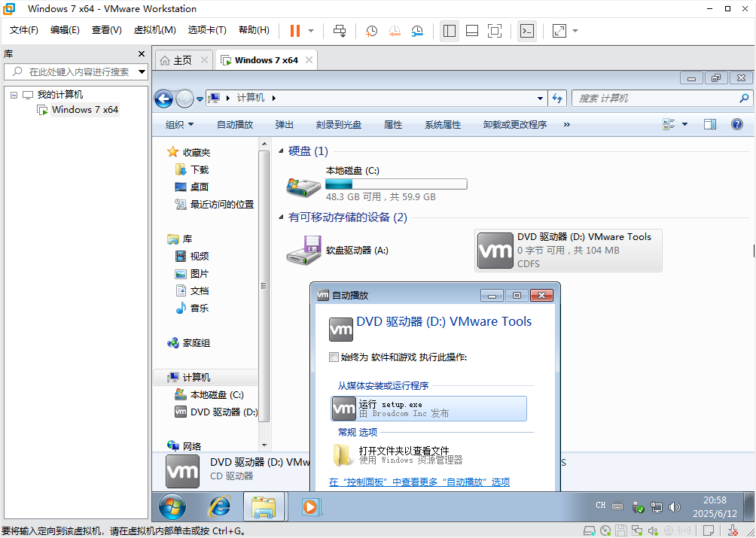The width and height of the screenshot is (756, 538).
Task: Launch Internet Explorer from the taskbar
Action: [219, 507]
